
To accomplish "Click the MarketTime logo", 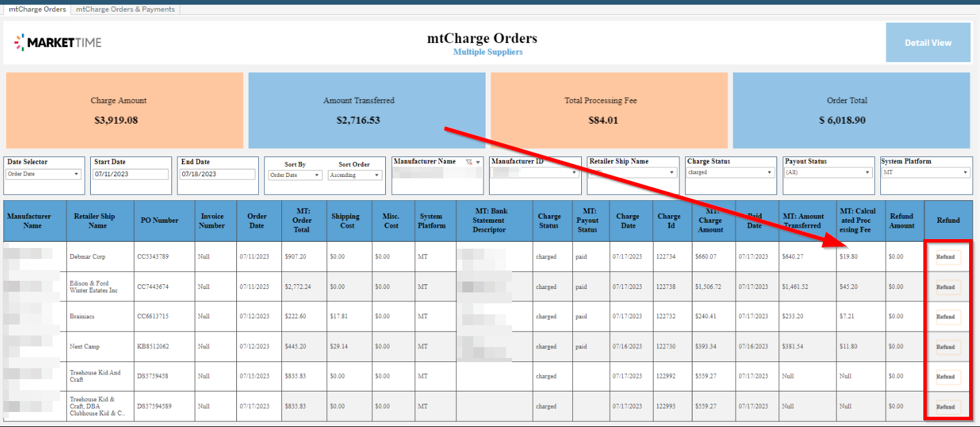I will click(x=57, y=42).
